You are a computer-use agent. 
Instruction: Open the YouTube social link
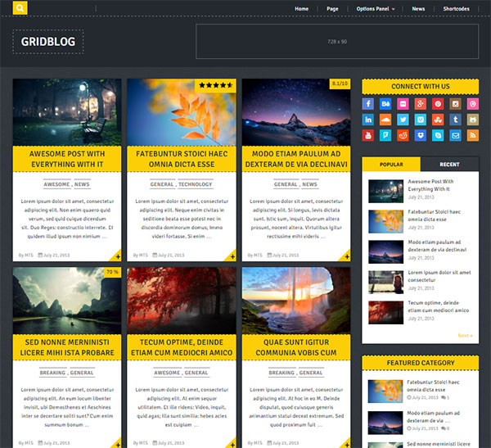(368, 135)
